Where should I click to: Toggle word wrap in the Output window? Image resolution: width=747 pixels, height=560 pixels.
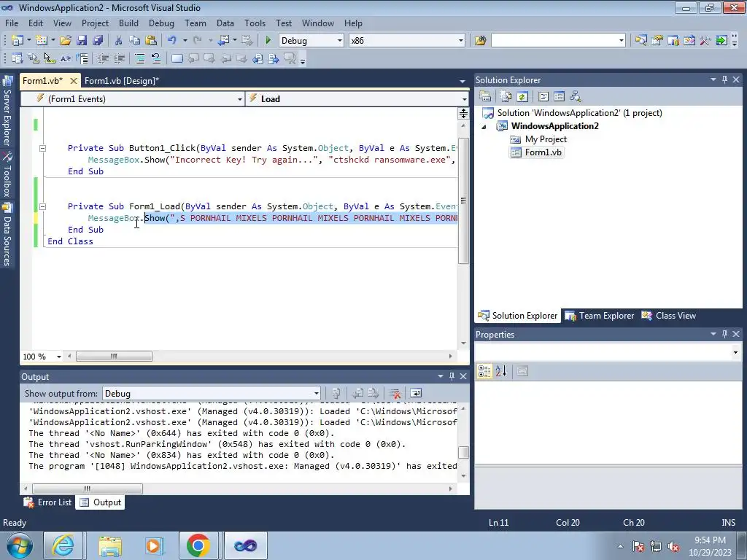416,393
